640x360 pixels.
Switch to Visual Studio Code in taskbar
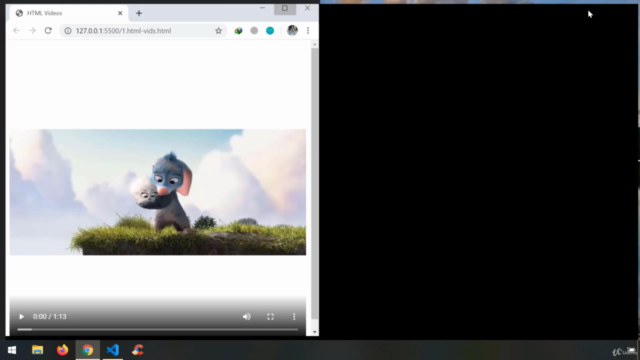coord(113,350)
